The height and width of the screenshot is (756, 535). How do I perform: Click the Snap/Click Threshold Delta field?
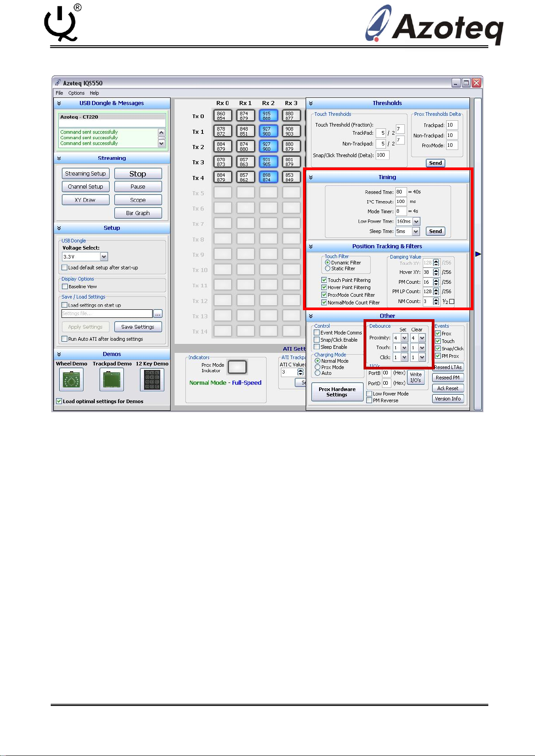point(382,155)
